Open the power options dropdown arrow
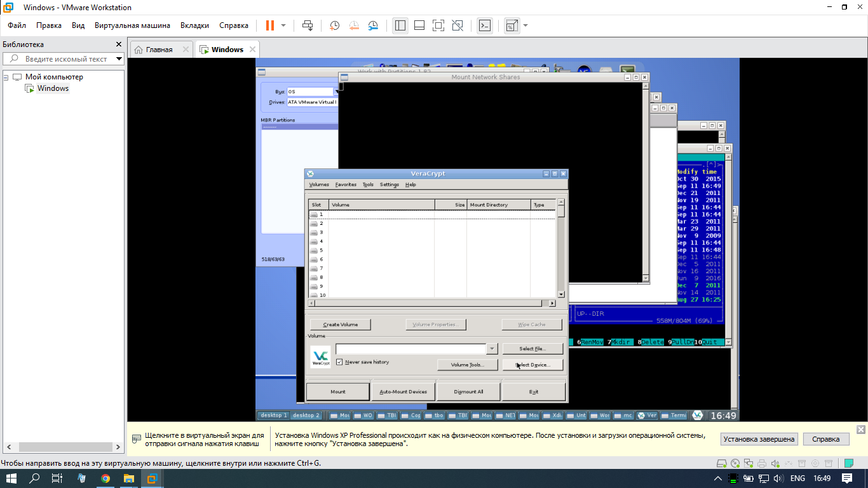Screen dimensions: 868x488 tap(283, 25)
